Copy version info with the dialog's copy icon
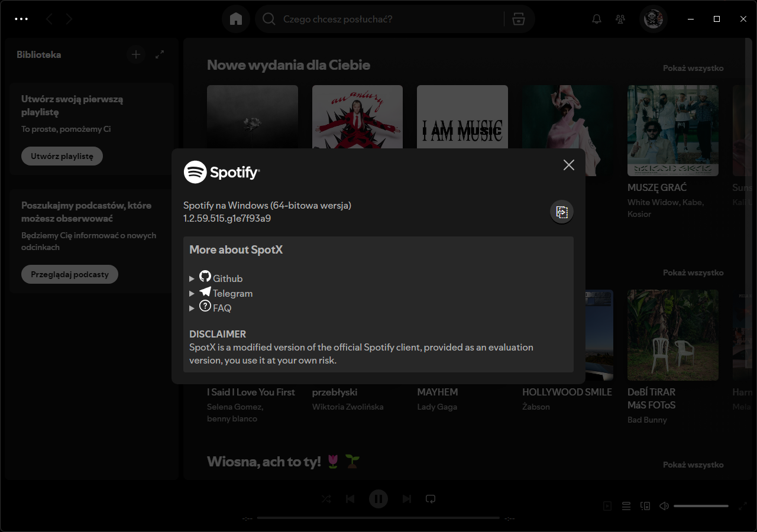 pyautogui.click(x=562, y=212)
